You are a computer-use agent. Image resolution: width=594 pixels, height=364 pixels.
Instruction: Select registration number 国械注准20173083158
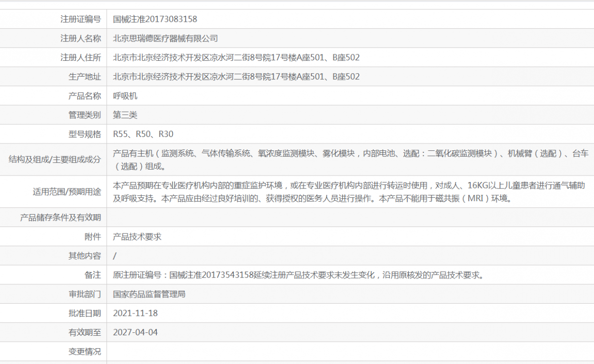(155, 19)
